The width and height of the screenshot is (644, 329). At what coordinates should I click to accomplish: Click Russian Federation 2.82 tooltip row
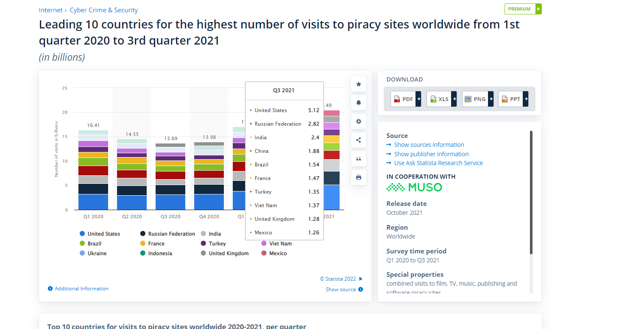[x=284, y=124]
